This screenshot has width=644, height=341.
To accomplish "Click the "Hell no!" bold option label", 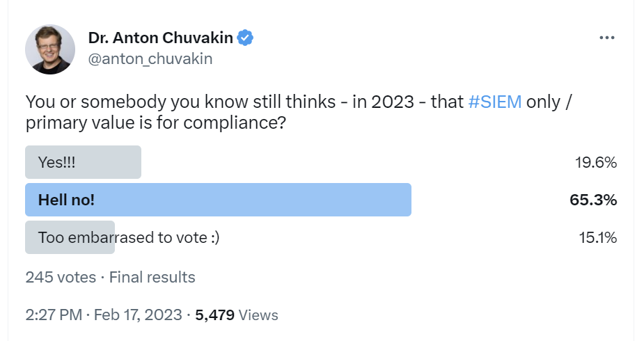I will click(x=66, y=200).
